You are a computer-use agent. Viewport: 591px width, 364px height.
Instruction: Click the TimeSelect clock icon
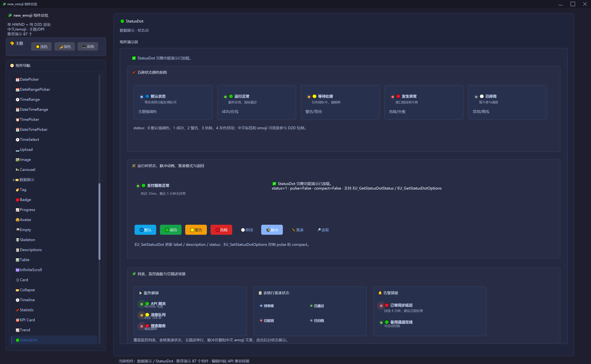click(x=17, y=140)
